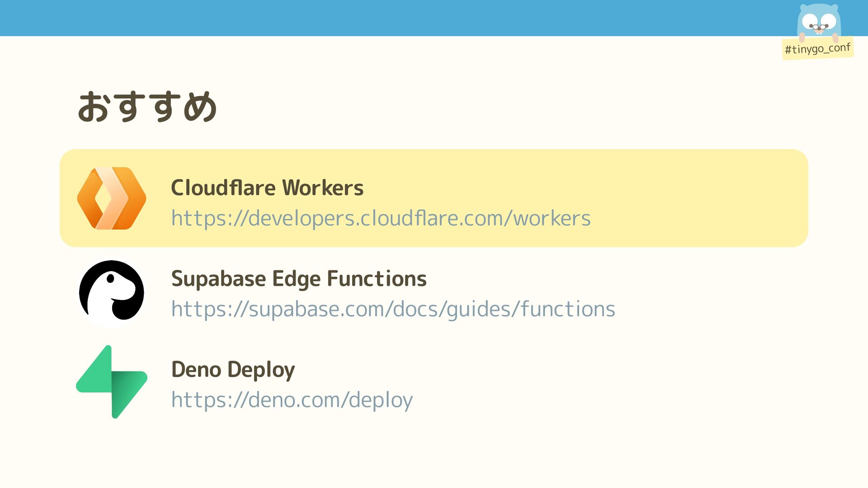The width and height of the screenshot is (868, 488).
Task: Click the bold word "Functions" in heading
Action: click(x=377, y=278)
